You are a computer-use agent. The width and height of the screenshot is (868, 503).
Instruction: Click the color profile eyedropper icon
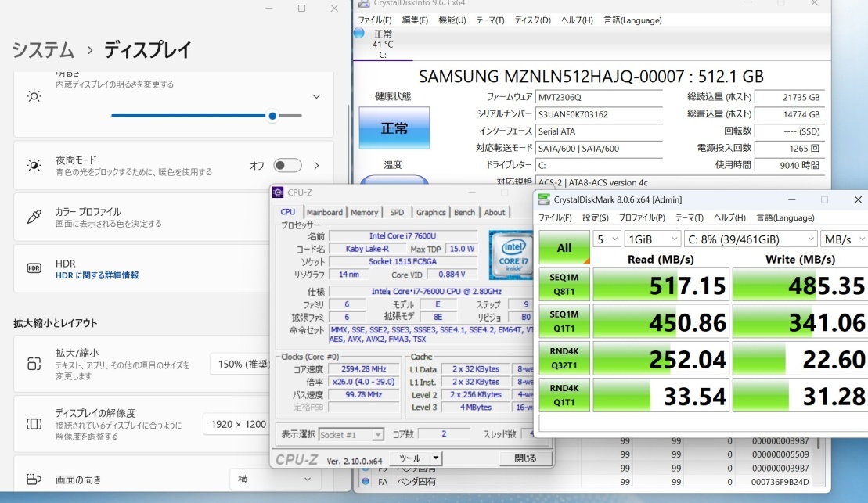[x=34, y=217]
